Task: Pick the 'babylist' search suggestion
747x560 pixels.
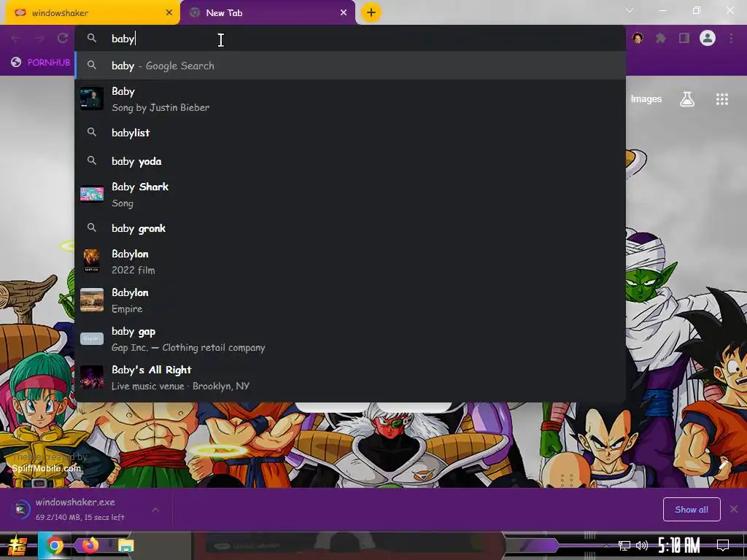Action: [x=350, y=133]
